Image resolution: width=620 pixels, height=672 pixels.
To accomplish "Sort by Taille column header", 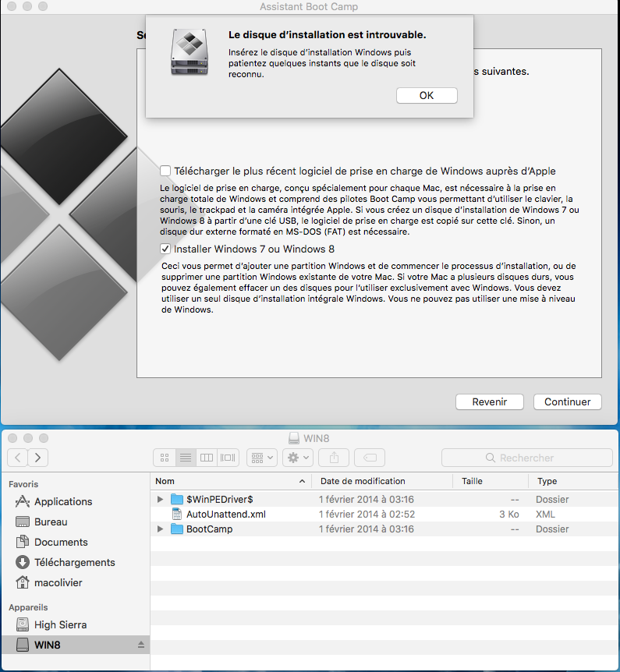I will [491, 481].
